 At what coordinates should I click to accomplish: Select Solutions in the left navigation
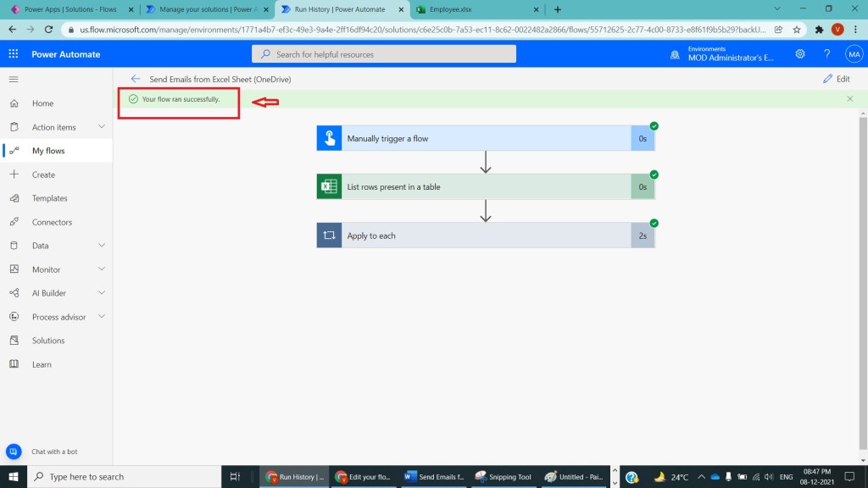[x=48, y=341]
